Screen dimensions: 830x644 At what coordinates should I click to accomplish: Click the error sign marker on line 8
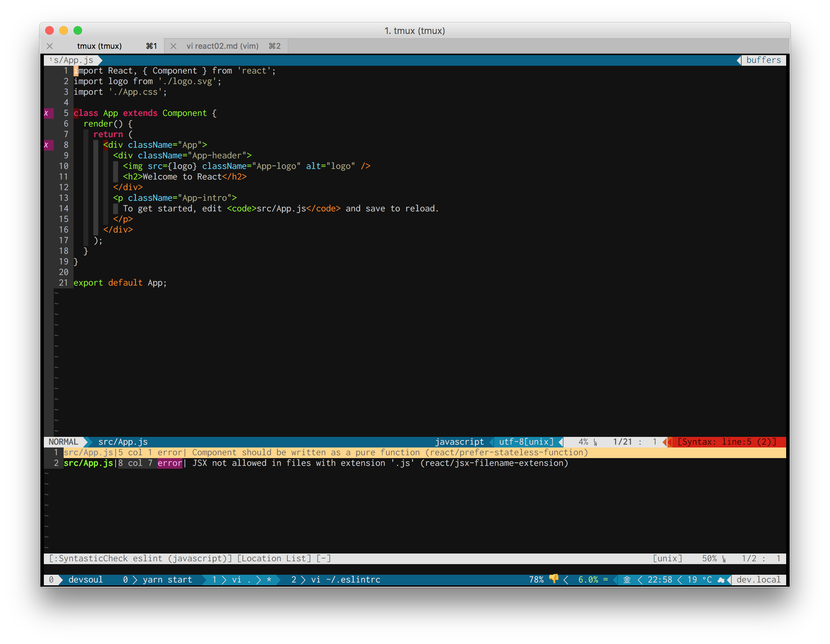[x=47, y=145]
